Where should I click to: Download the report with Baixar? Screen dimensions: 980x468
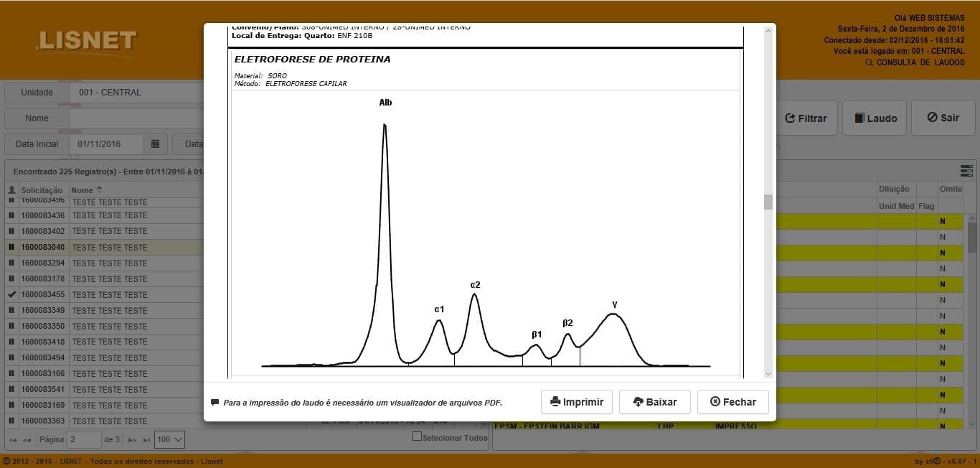[x=654, y=402]
